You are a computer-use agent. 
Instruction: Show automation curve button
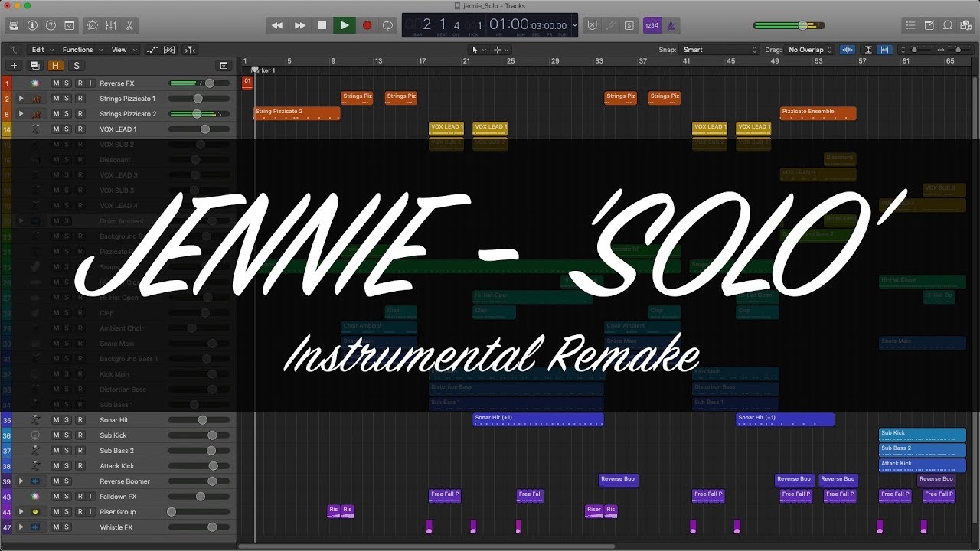click(152, 50)
